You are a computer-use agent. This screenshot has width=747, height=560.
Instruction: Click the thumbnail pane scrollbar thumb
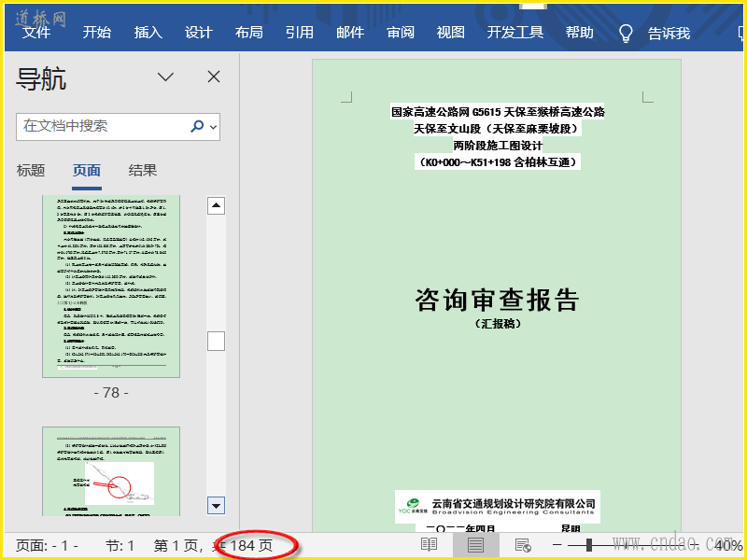[216, 341]
